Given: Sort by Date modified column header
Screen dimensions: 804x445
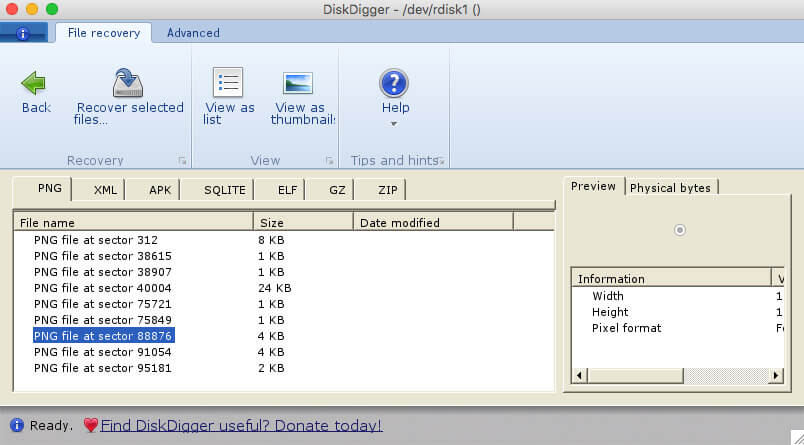Looking at the screenshot, I should click(433, 222).
